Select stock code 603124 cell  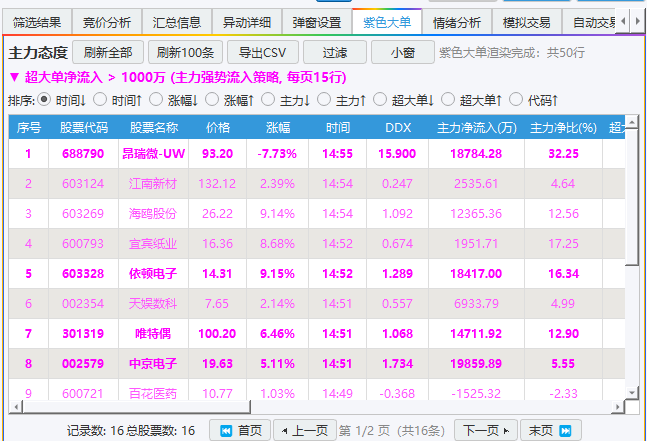click(83, 184)
